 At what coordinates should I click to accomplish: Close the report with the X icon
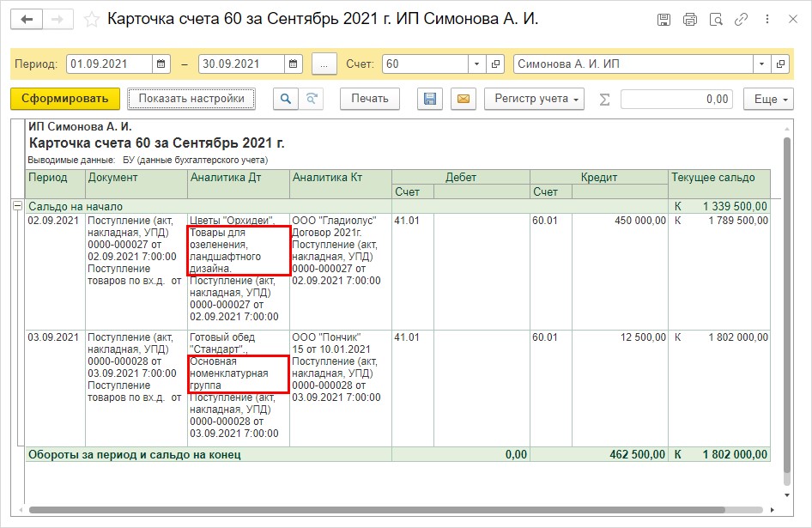click(x=793, y=20)
